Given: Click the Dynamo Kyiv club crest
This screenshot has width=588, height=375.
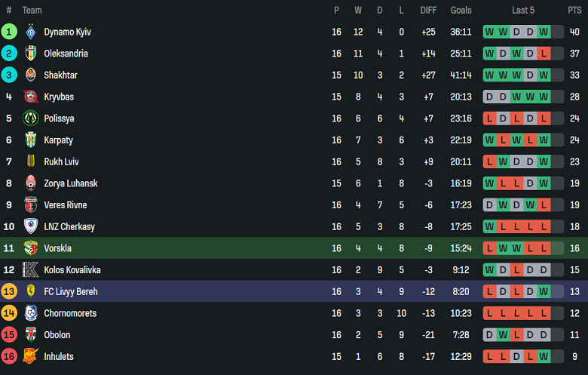Looking at the screenshot, I should 31,32.
